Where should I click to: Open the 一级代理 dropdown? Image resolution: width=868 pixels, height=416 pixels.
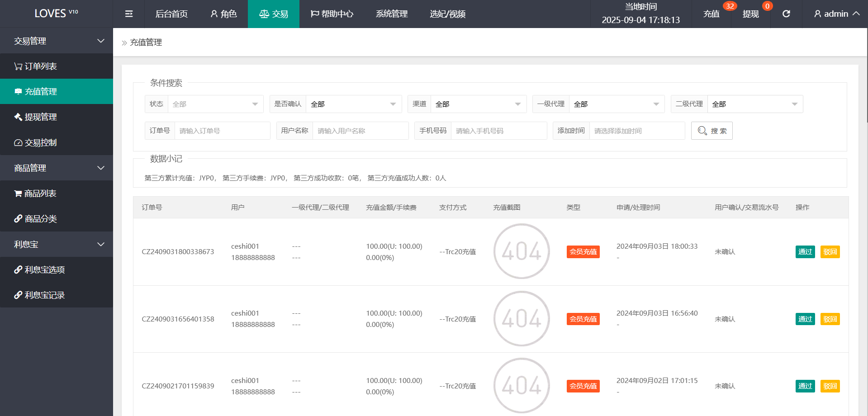(x=616, y=104)
